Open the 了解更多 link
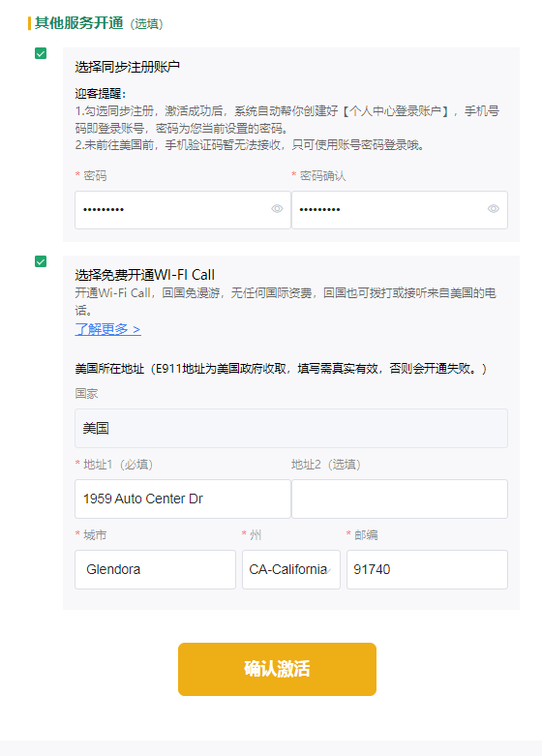This screenshot has width=542, height=756. click(x=108, y=329)
